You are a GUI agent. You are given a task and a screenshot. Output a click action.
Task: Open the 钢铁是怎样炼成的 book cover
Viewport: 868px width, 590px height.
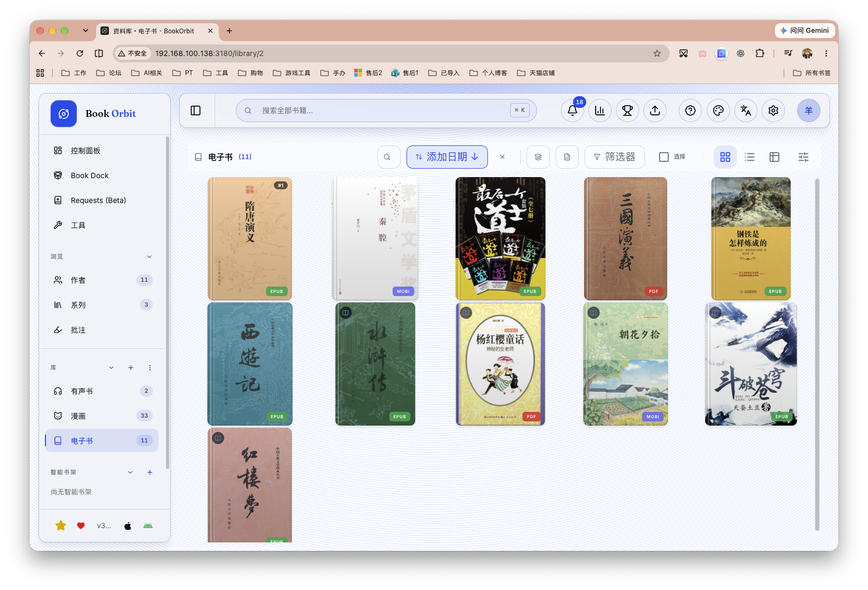tap(751, 238)
